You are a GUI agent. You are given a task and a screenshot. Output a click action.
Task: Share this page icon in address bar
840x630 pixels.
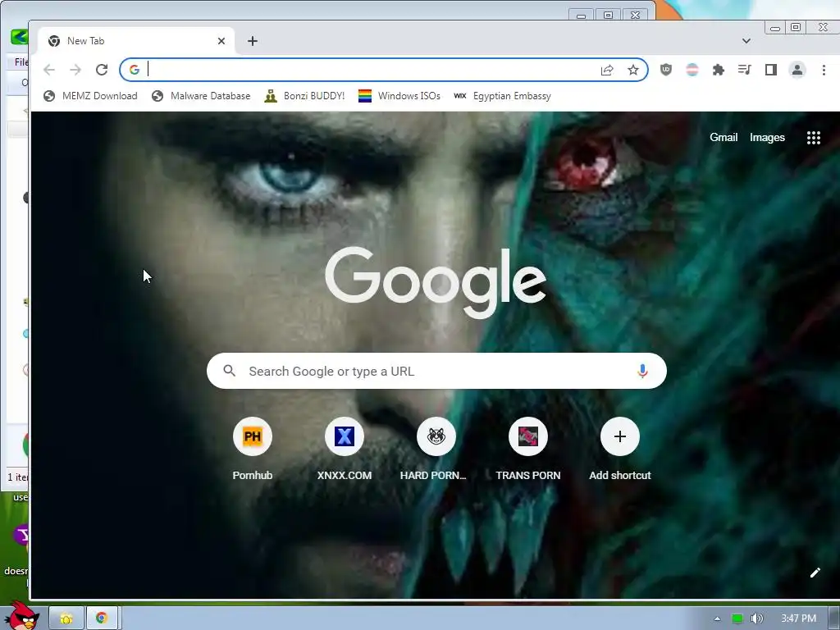click(x=607, y=70)
